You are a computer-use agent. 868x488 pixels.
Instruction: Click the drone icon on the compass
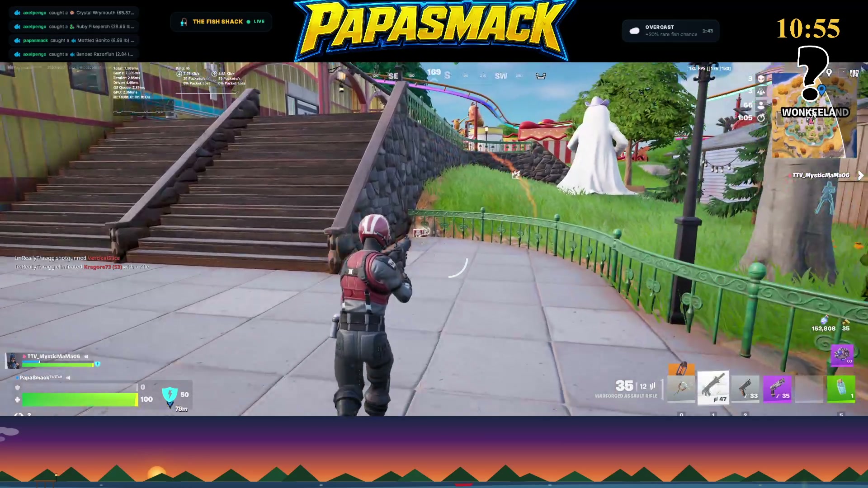[x=541, y=76]
